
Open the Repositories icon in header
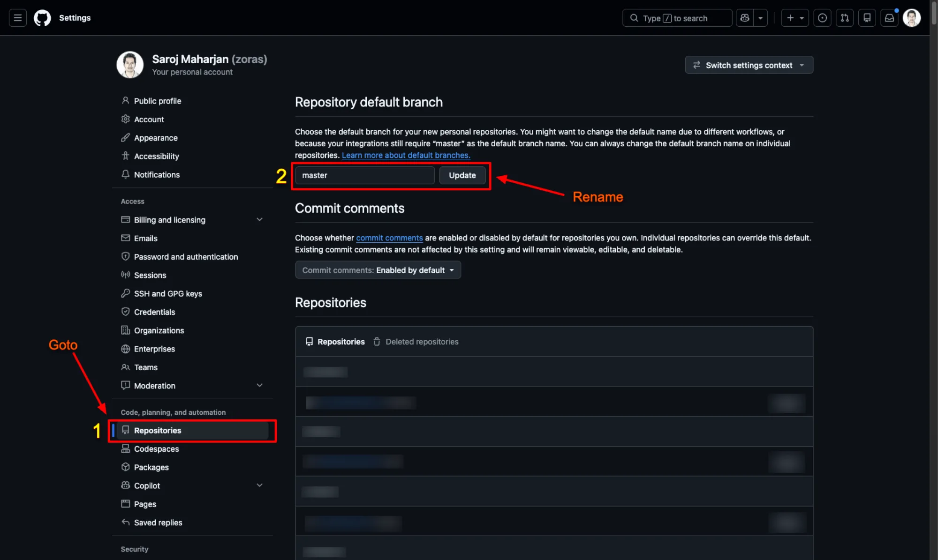pos(867,18)
